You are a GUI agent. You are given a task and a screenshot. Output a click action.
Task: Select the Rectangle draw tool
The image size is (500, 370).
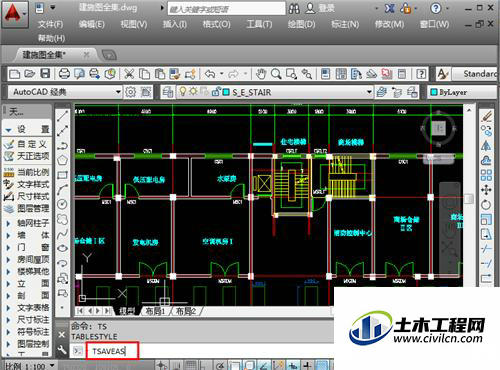[x=62, y=175]
